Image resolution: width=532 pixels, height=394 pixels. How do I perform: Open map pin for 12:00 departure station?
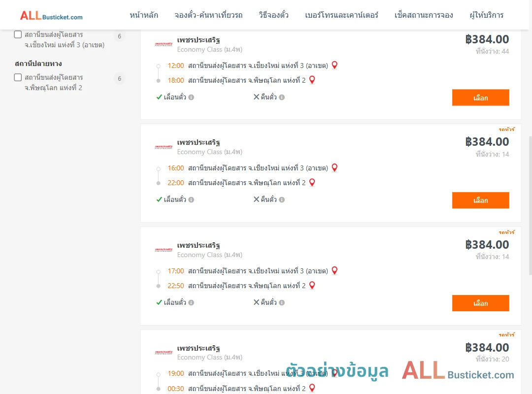pos(334,65)
